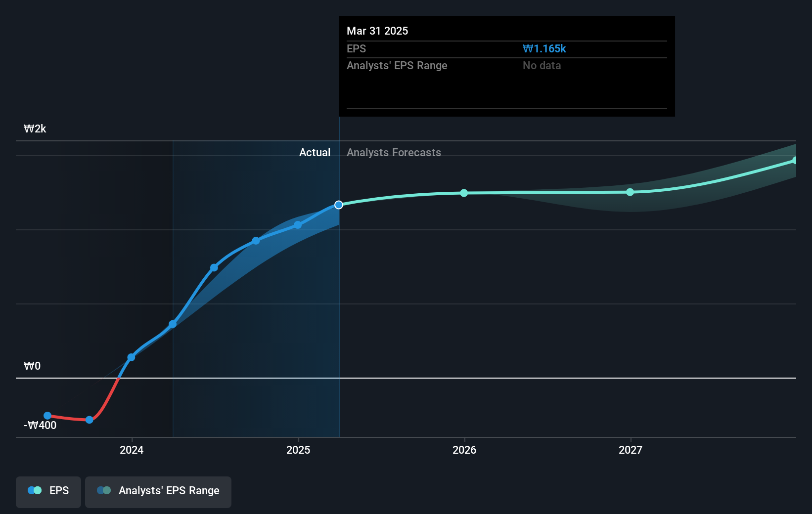Click the Actual section label
812x514 pixels.
pyautogui.click(x=315, y=152)
